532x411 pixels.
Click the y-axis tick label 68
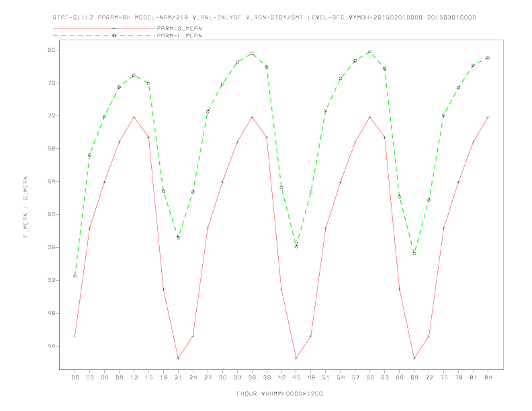52,148
